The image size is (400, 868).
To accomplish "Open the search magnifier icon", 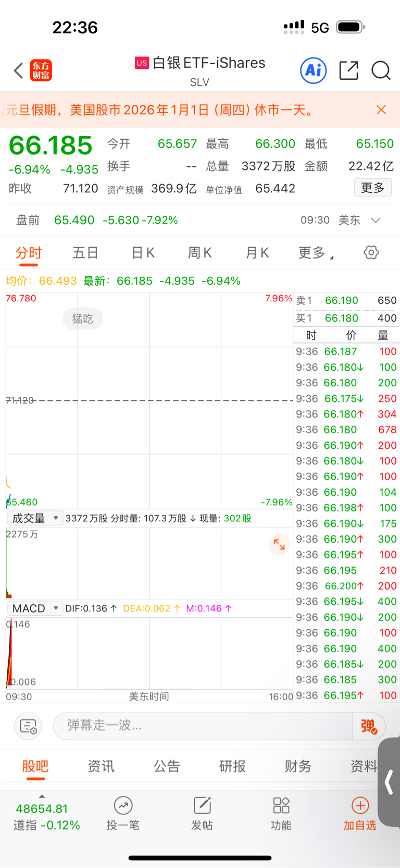I will (x=381, y=70).
